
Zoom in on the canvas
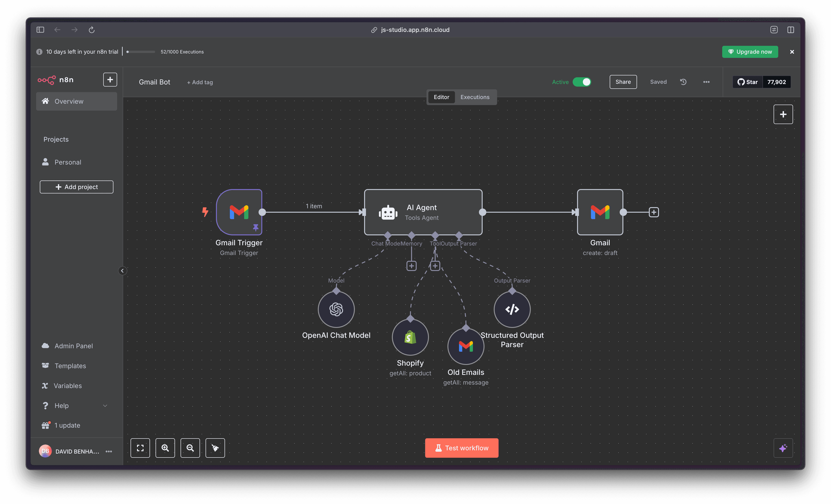pos(165,448)
